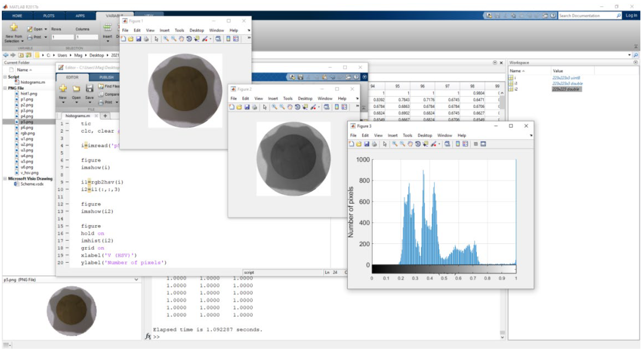
Task: Open the Brush tool dropdown arrow in Figure 3
Action: point(439,144)
